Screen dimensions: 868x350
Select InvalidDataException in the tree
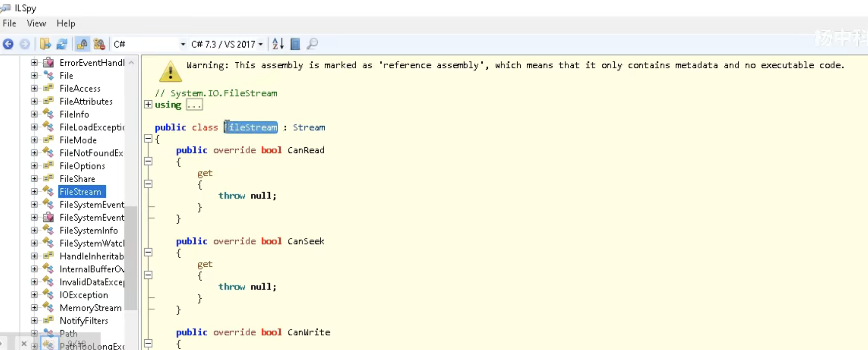[92, 282]
